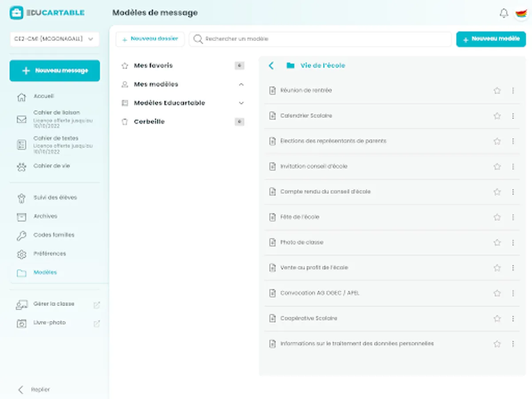The height and width of the screenshot is (399, 532).
Task: Star Convocation AG OGEC / APEL
Action: tap(497, 293)
